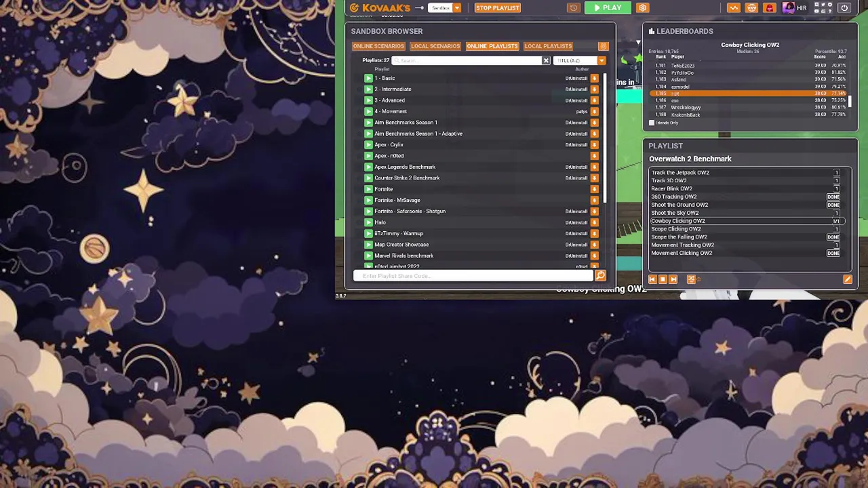Click the red notification icon
The width and height of the screenshot is (868, 488).
click(x=769, y=8)
